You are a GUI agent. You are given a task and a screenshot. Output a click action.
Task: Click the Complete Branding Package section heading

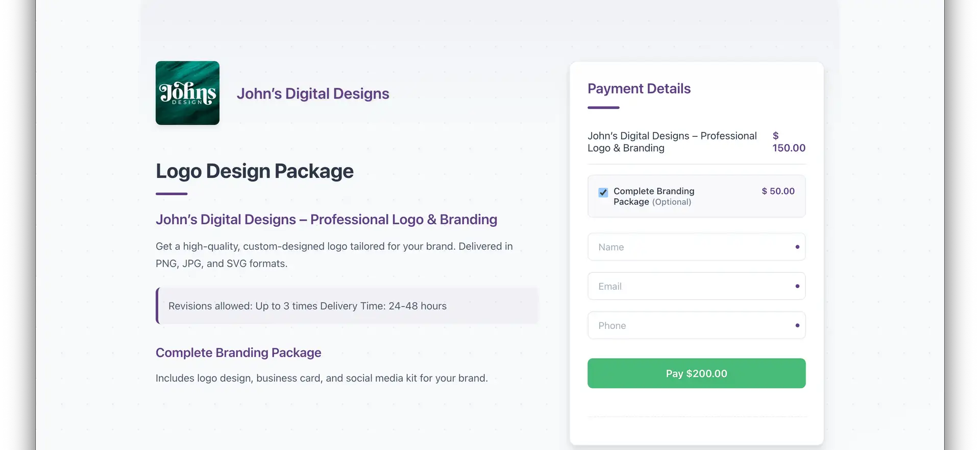[238, 353]
